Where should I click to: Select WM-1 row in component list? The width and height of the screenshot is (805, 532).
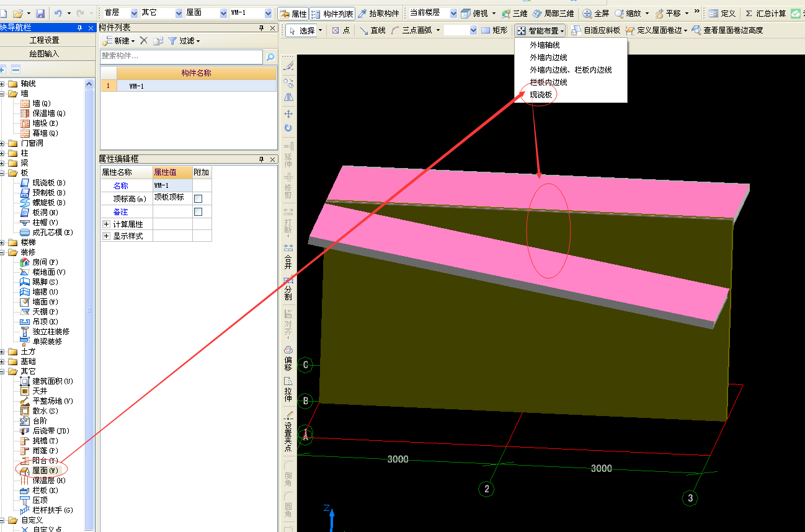pyautogui.click(x=189, y=86)
